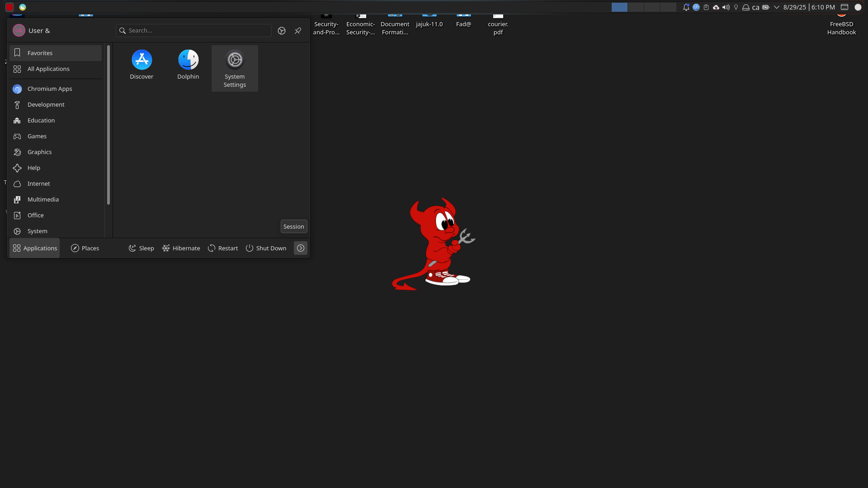The width and height of the screenshot is (868, 488).
Task: Click the category list scrollbar
Action: pyautogui.click(x=108, y=125)
